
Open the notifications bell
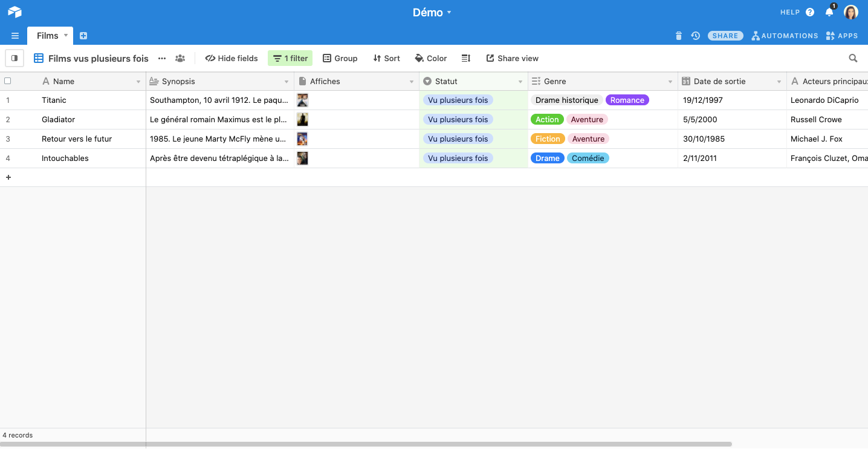829,12
